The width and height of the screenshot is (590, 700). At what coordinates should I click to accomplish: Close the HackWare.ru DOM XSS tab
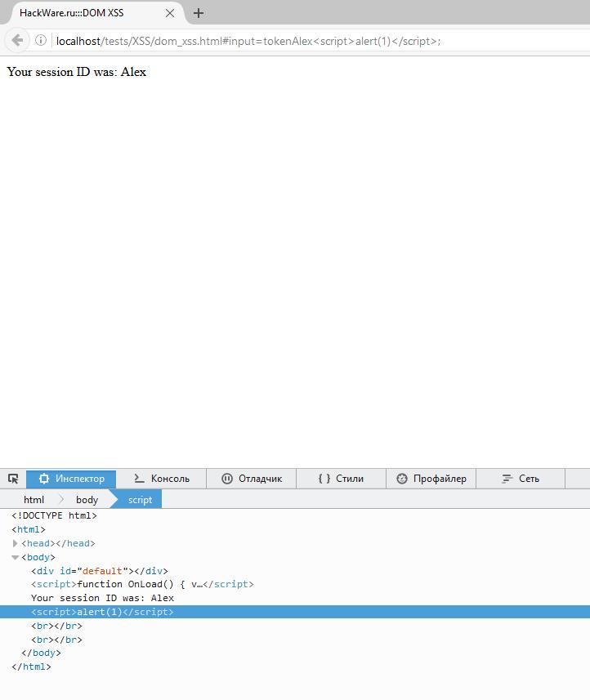(170, 13)
